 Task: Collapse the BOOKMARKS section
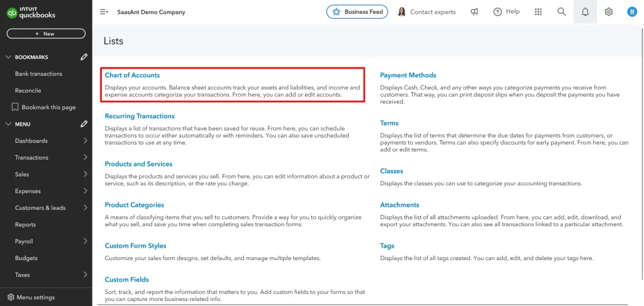8,57
